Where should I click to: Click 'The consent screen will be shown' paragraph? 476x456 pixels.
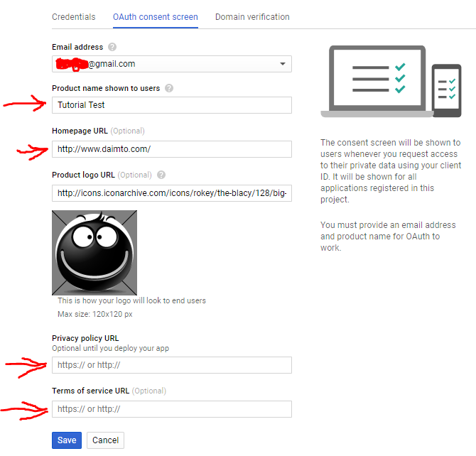pyautogui.click(x=391, y=171)
